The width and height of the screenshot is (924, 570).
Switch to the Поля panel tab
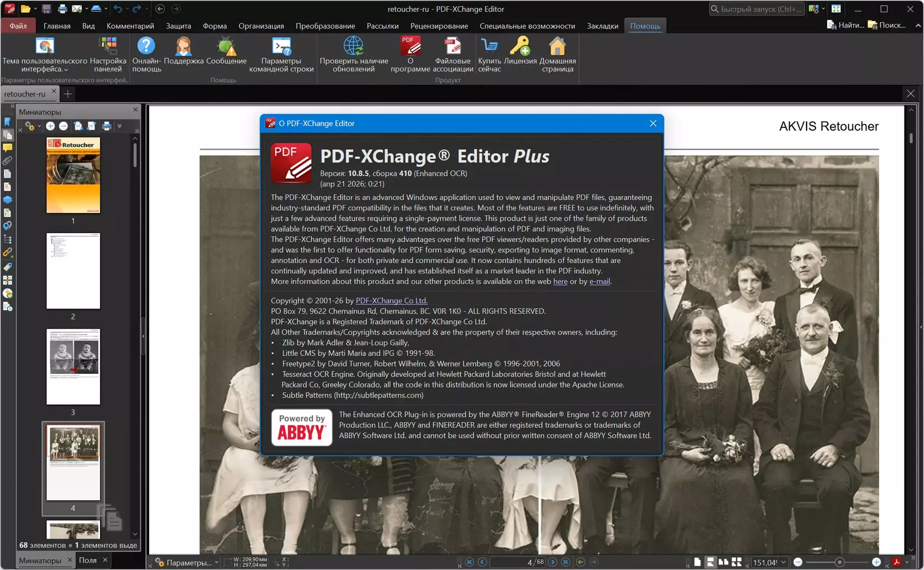(x=88, y=560)
